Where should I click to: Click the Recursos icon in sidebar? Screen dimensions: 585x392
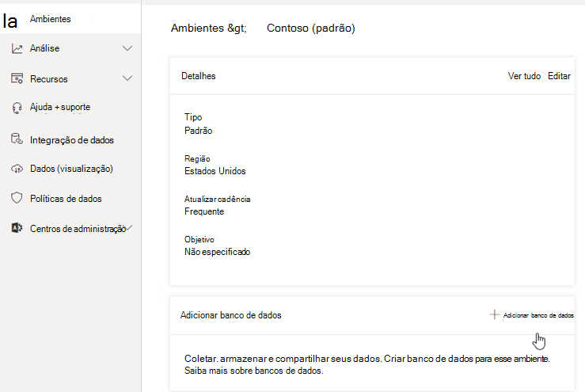click(17, 78)
